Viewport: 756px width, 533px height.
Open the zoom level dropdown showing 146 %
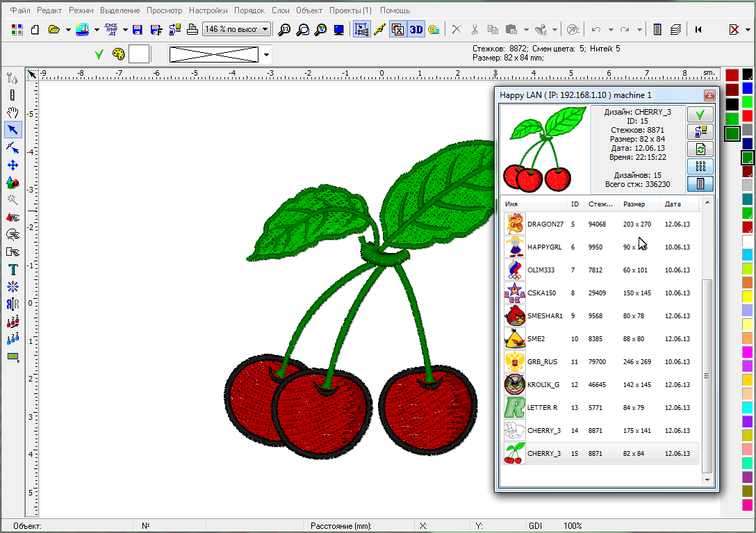[236, 29]
